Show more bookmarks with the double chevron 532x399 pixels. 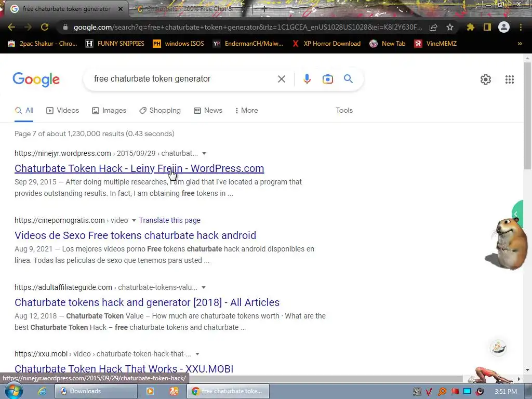[520, 44]
